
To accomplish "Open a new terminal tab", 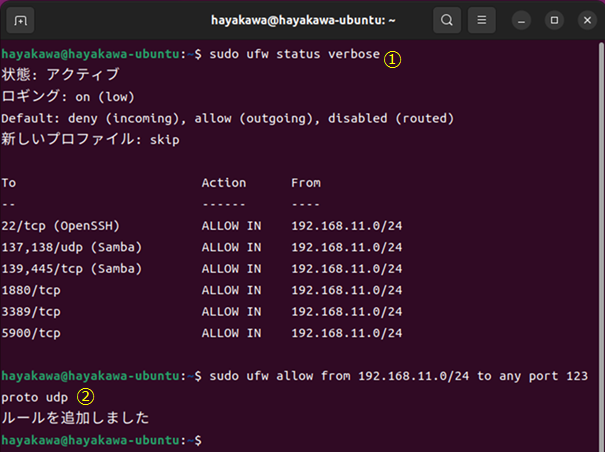I will (x=21, y=20).
